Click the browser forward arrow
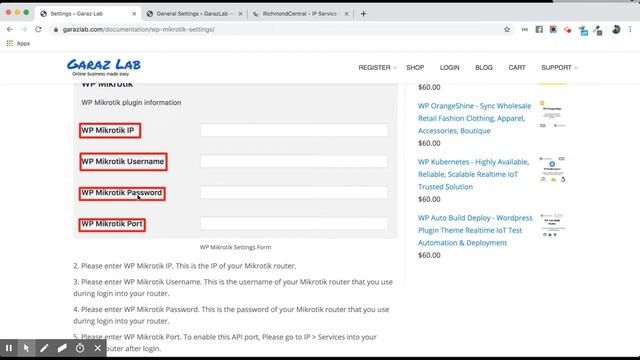Image resolution: width=640 pixels, height=360 pixels. tap(24, 29)
